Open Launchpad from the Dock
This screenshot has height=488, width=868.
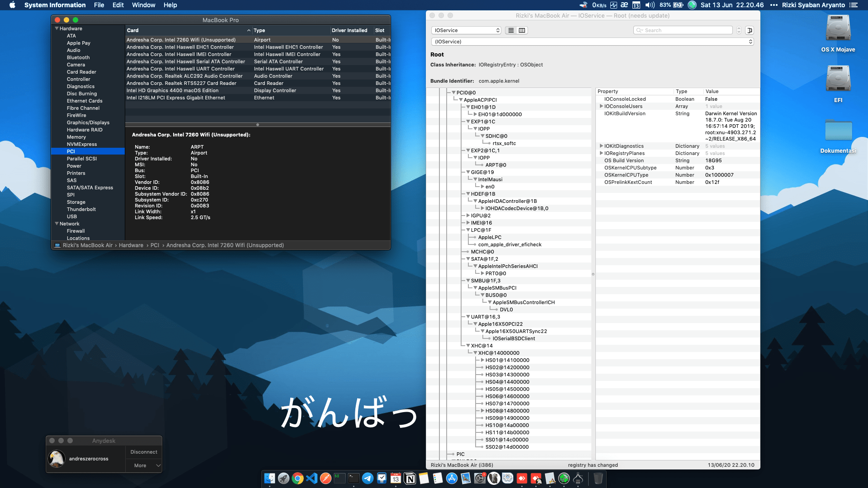[x=283, y=478]
